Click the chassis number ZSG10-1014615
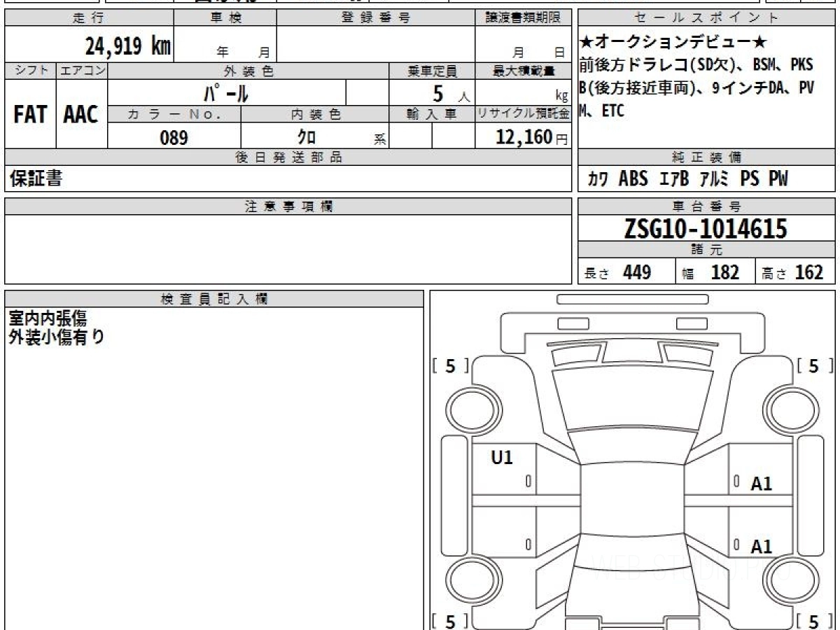Viewport: 840px width, 630px height. (706, 229)
